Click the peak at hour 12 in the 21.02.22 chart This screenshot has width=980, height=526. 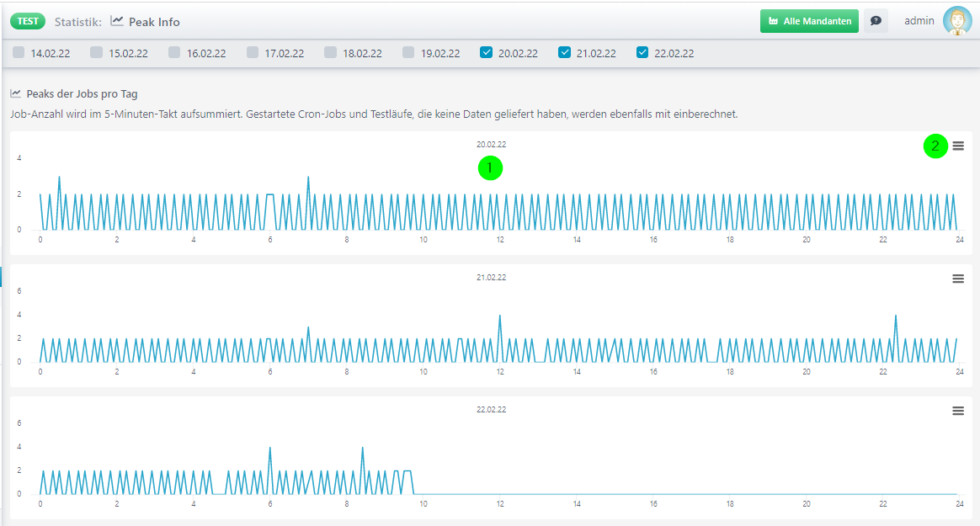coord(500,316)
